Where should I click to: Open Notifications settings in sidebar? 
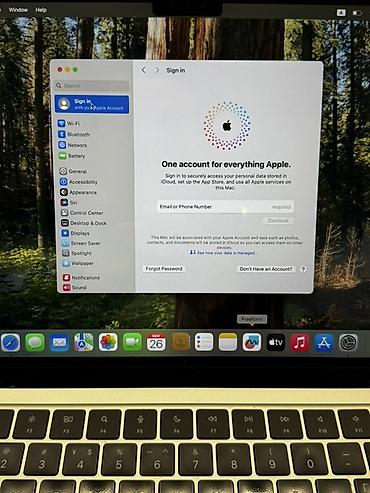pos(81,277)
